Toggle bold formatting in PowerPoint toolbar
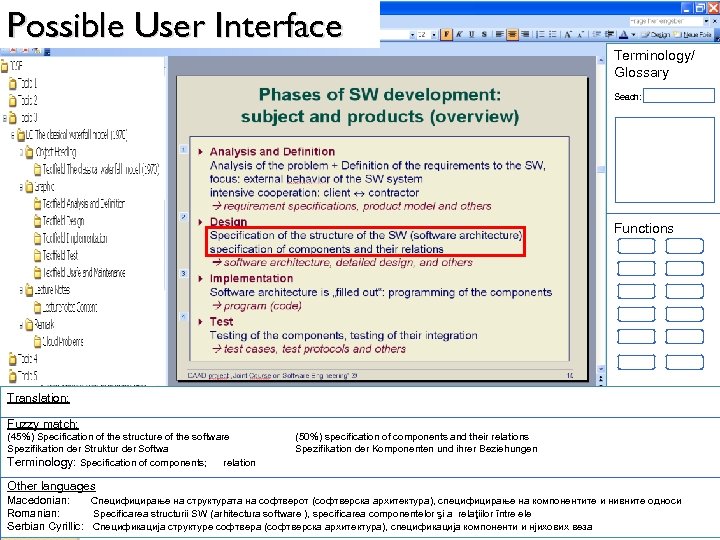 (x=446, y=34)
